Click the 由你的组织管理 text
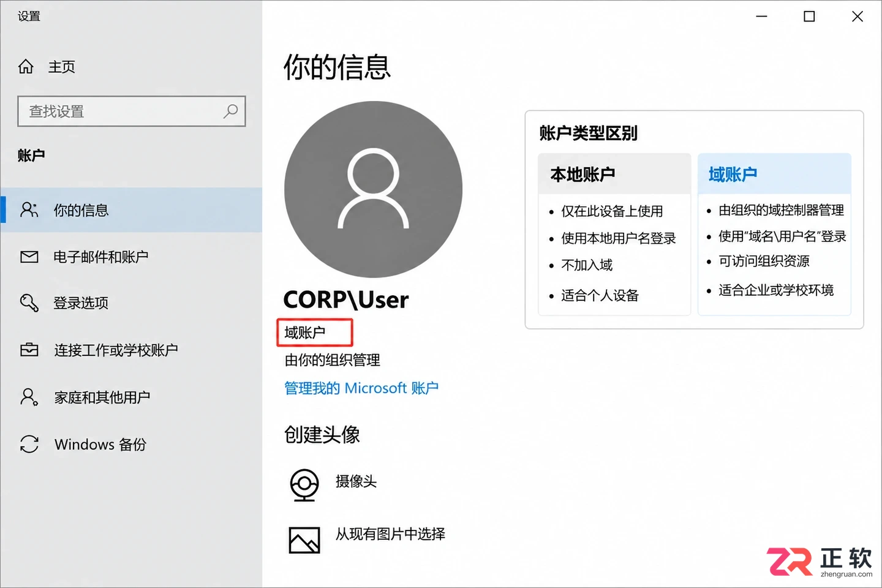882x588 pixels. 333,360
